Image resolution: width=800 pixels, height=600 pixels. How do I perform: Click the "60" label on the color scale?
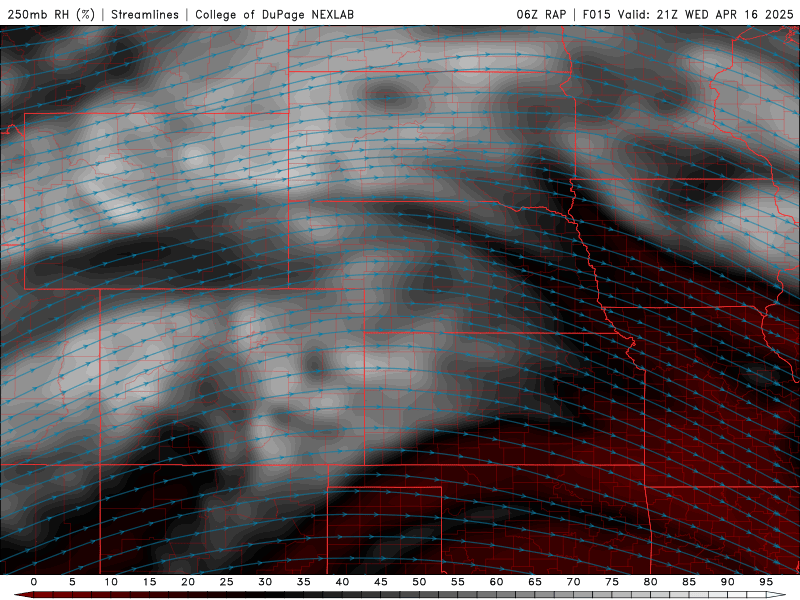[496, 582]
